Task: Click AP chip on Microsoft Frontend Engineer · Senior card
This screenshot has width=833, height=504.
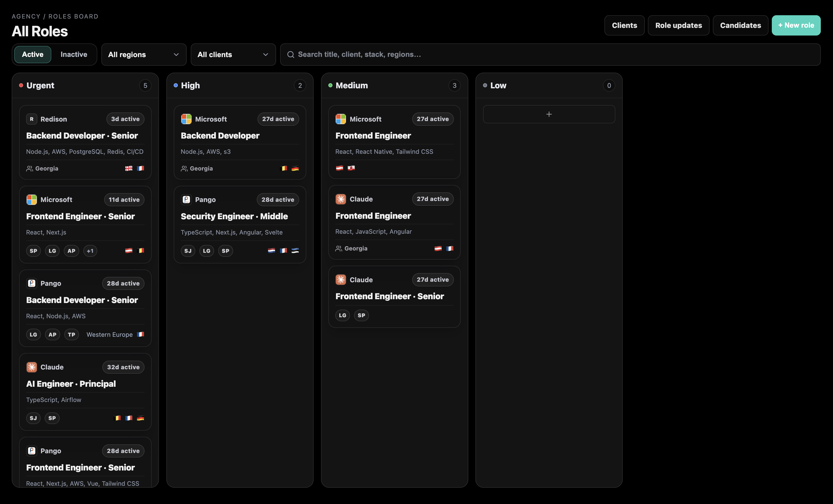Action: (x=71, y=251)
